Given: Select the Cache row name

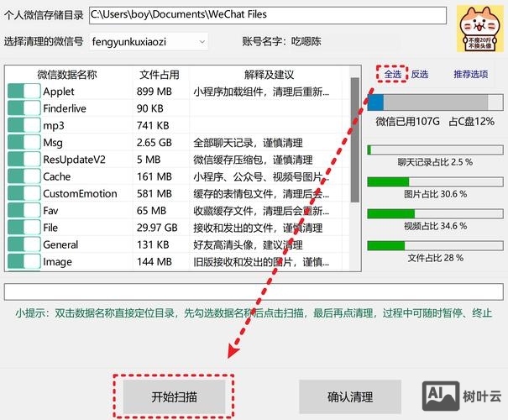Looking at the screenshot, I should [57, 176].
